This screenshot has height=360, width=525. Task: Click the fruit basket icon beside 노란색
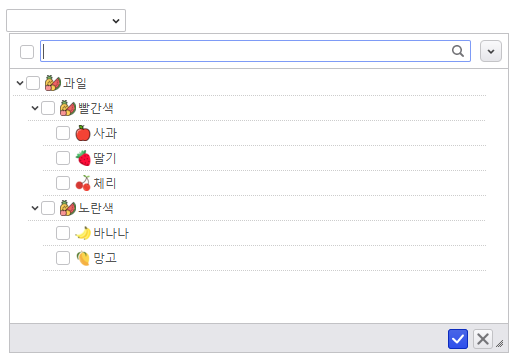[68, 208]
